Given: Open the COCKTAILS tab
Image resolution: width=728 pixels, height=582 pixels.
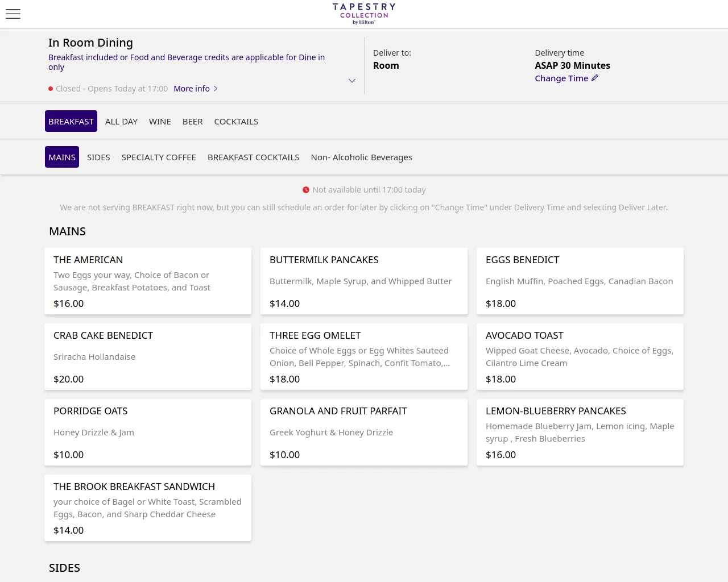Looking at the screenshot, I should (x=236, y=121).
